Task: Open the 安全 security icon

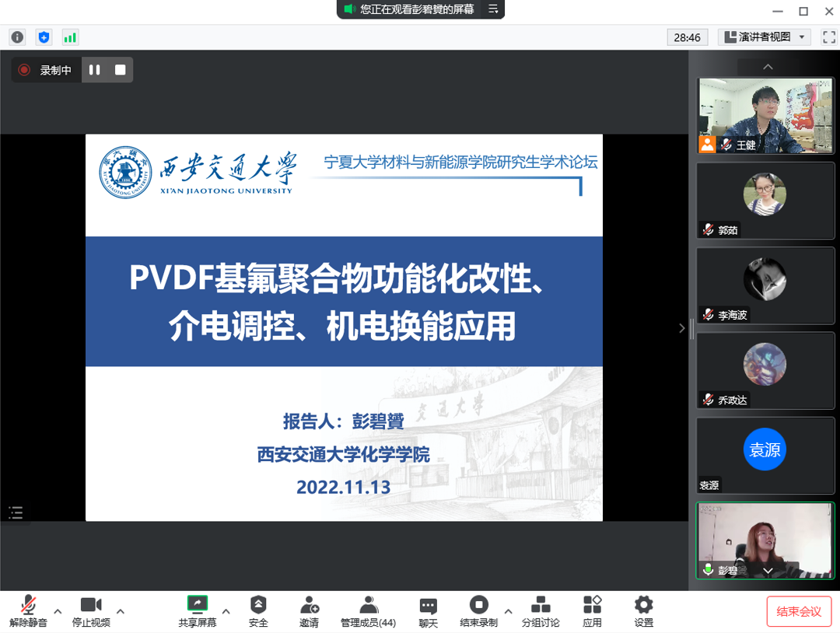Action: click(x=258, y=611)
